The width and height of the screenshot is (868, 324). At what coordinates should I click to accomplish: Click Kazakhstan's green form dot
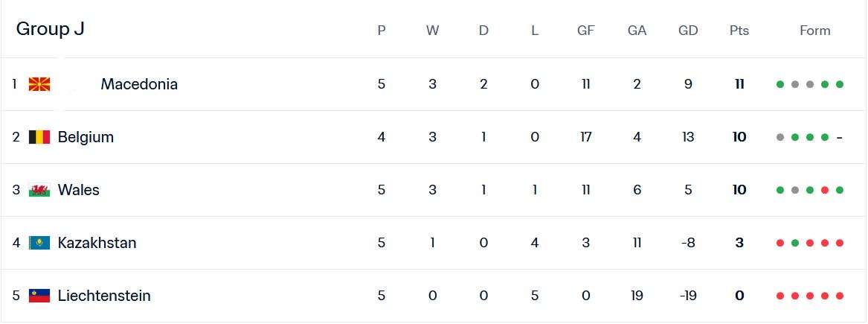pos(794,243)
